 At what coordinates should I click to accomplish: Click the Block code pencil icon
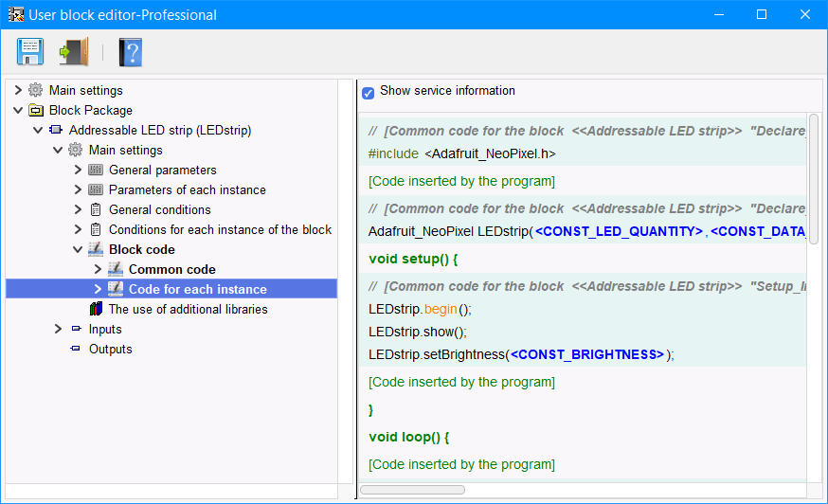tap(95, 250)
